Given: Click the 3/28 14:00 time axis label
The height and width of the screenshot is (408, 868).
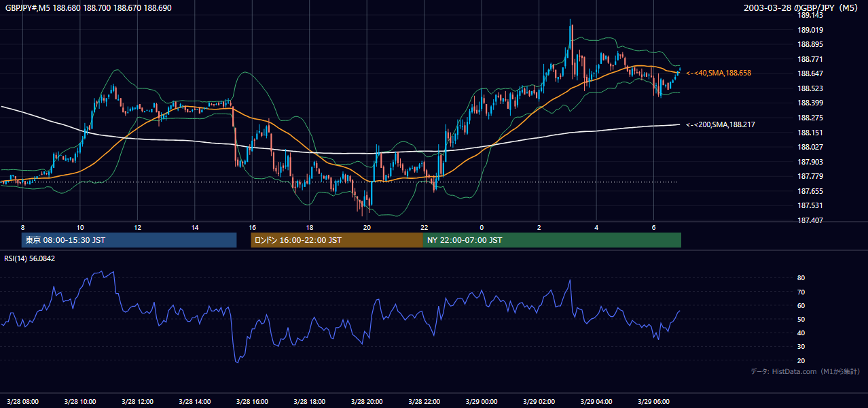Looking at the screenshot, I should [x=195, y=402].
